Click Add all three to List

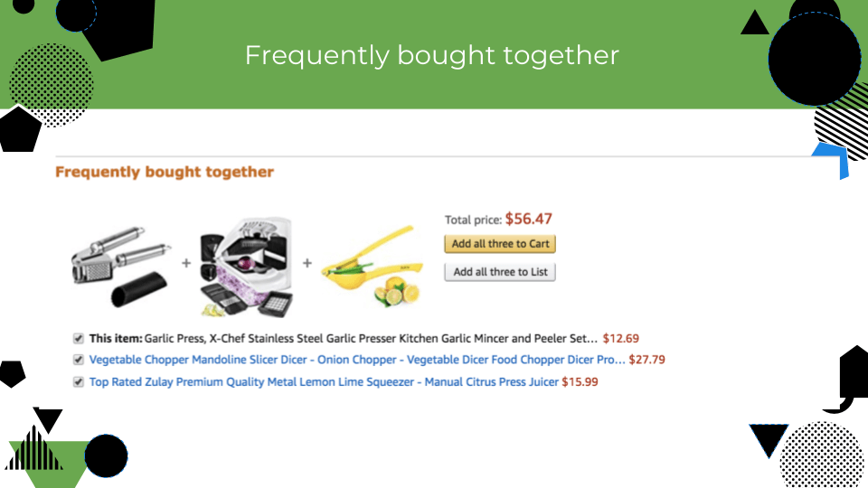500,272
